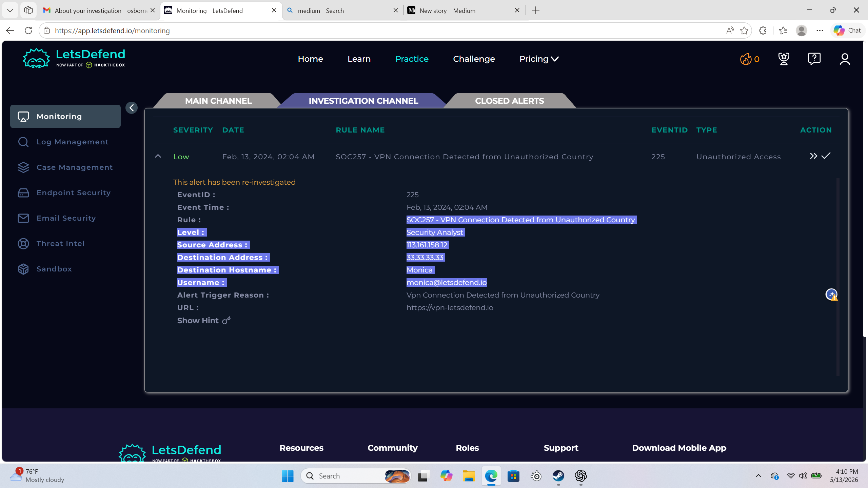This screenshot has height=488, width=868.
Task: Switch to the Closed Alerts tab
Action: [x=509, y=101]
